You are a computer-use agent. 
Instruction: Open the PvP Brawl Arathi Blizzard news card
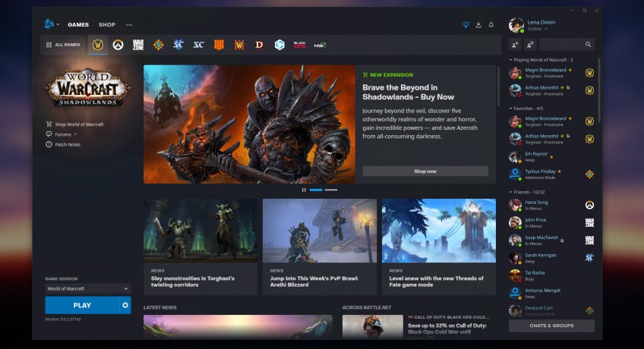tap(320, 247)
